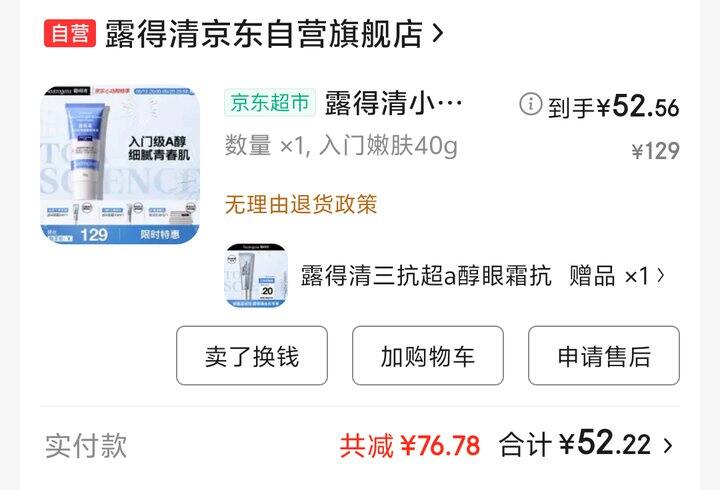Open the eye cream gift thumbnail
The width and height of the screenshot is (720, 490).
pyautogui.click(x=256, y=276)
